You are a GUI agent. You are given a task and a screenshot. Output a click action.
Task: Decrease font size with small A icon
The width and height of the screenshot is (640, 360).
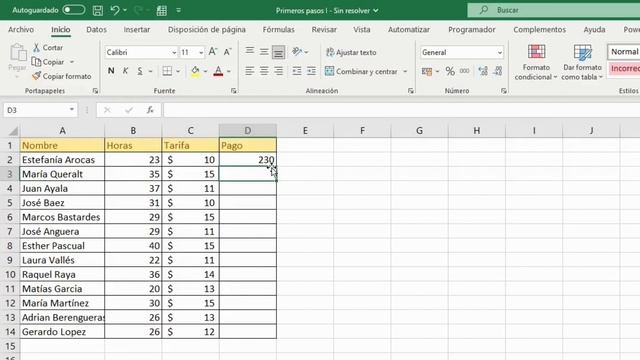pyautogui.click(x=227, y=52)
